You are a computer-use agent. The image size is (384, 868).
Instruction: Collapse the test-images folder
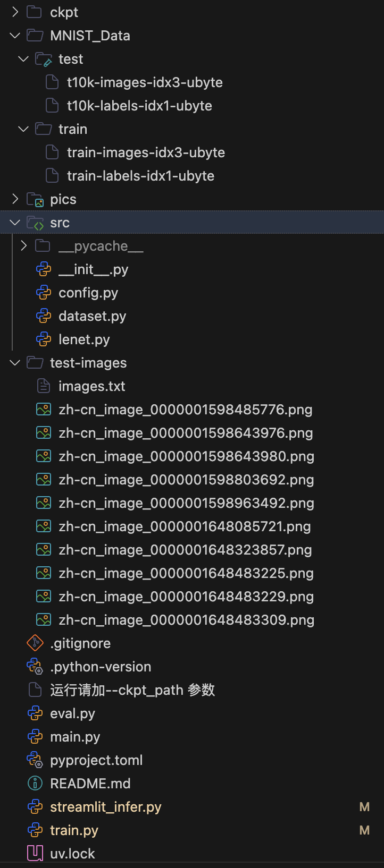[14, 362]
